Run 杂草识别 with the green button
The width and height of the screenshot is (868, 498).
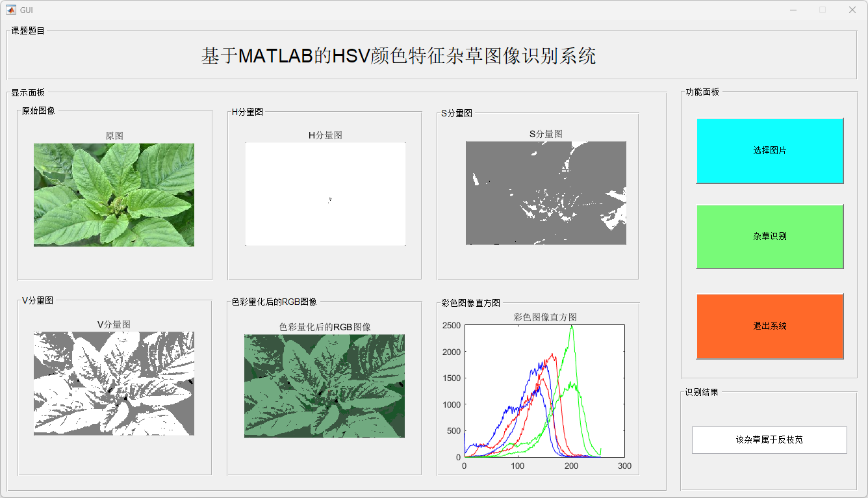click(769, 237)
